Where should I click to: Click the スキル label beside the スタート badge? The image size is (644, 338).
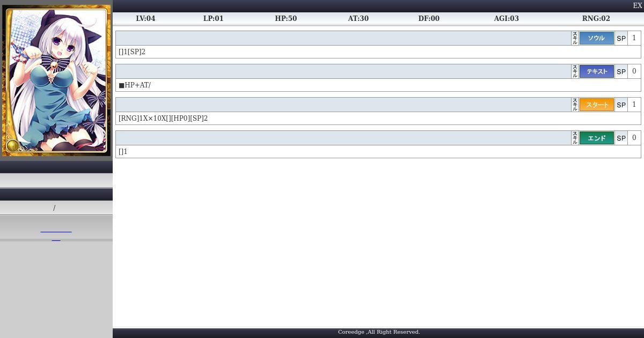click(x=575, y=105)
